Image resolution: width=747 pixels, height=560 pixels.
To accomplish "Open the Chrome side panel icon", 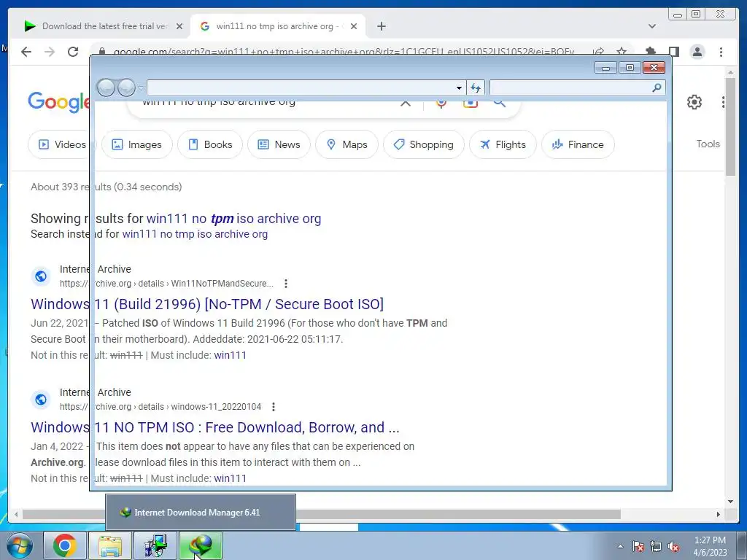I will point(673,52).
